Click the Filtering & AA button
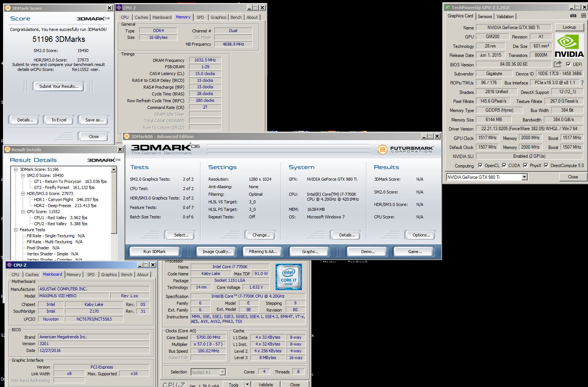The image size is (588, 387). coord(263,252)
